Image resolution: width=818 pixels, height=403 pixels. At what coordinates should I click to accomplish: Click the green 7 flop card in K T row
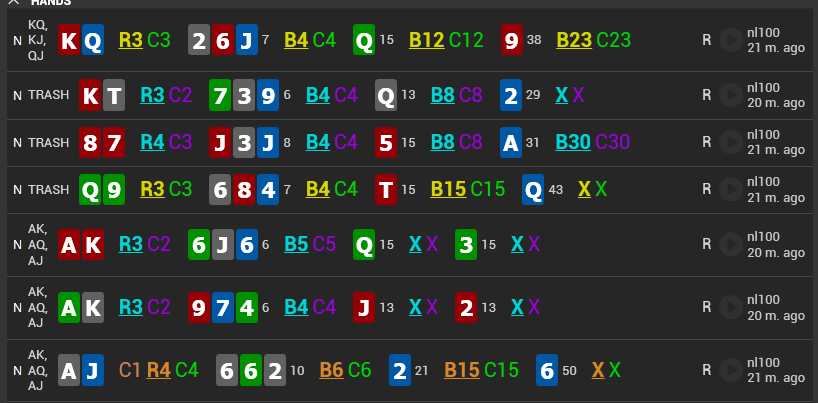(220, 94)
